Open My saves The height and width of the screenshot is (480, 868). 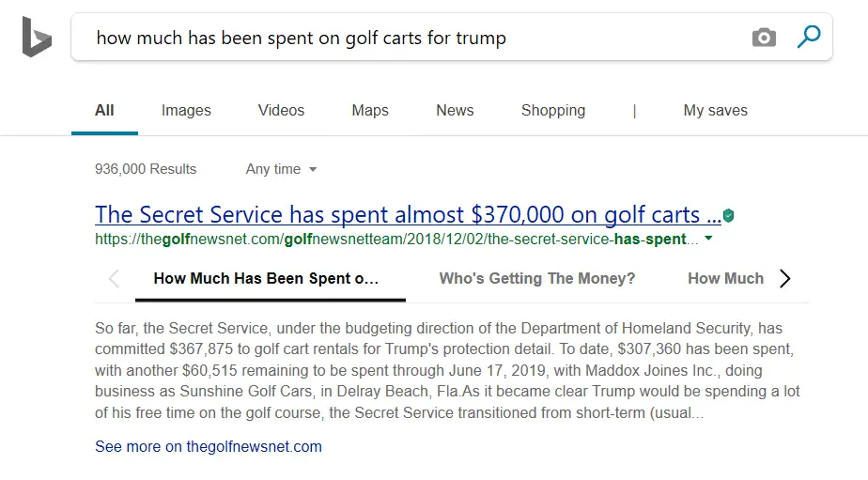(x=715, y=110)
